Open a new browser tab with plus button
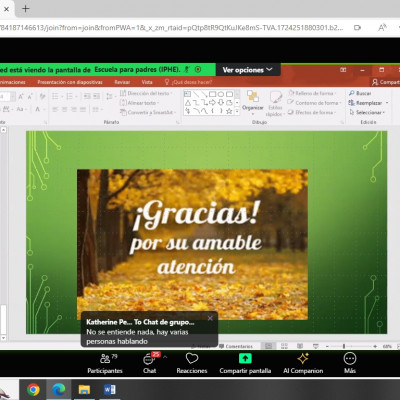The height and width of the screenshot is (400, 400). tap(26, 9)
